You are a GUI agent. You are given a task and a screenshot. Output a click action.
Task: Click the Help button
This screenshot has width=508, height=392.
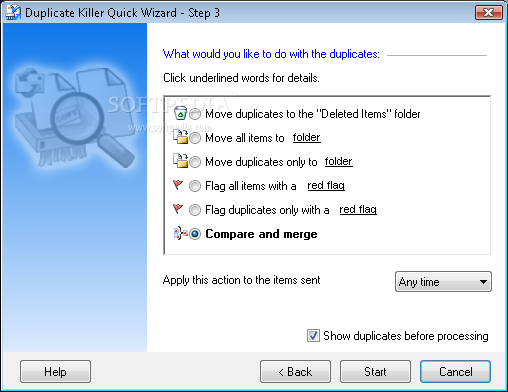55,371
